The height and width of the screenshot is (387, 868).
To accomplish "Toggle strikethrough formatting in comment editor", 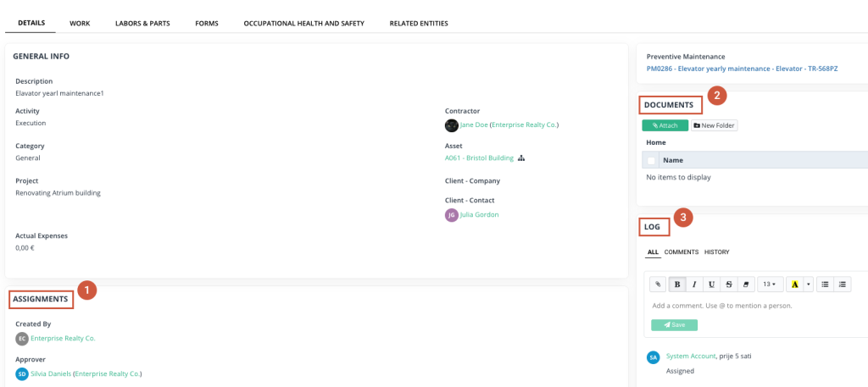I will tap(728, 285).
